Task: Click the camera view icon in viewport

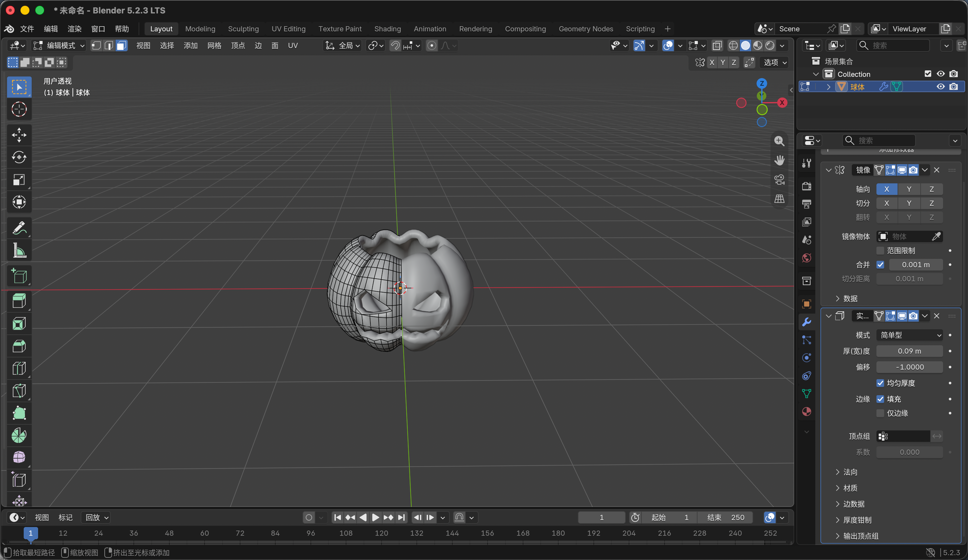Action: point(779,180)
